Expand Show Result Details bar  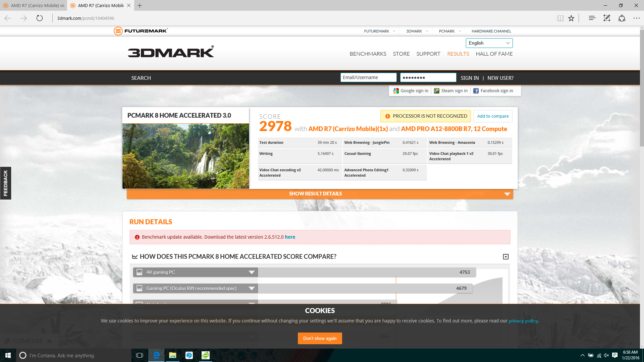(x=320, y=194)
